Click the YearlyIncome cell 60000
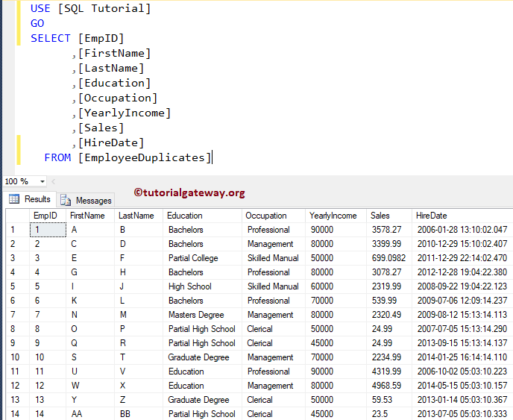 (336, 286)
